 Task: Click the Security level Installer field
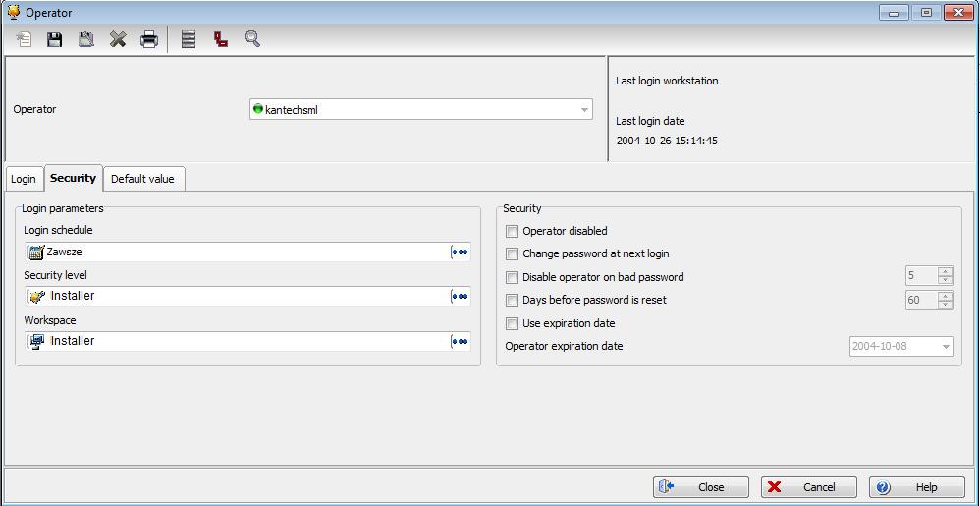coord(248,297)
